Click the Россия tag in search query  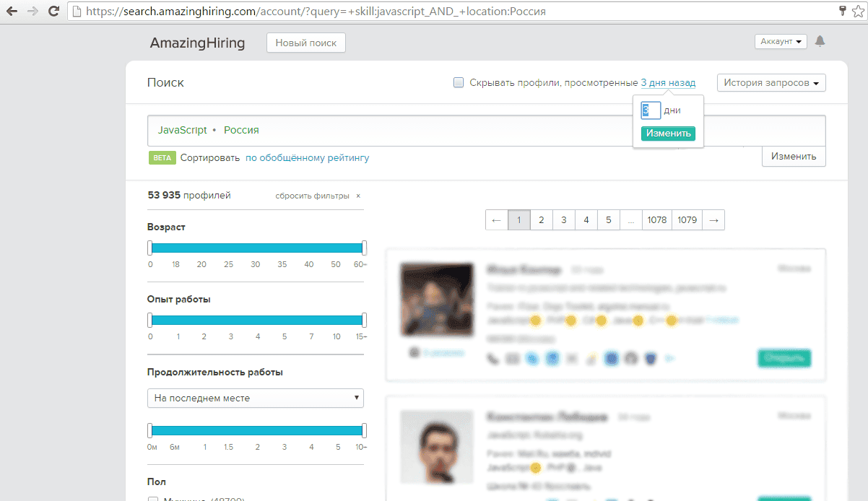pyautogui.click(x=241, y=130)
